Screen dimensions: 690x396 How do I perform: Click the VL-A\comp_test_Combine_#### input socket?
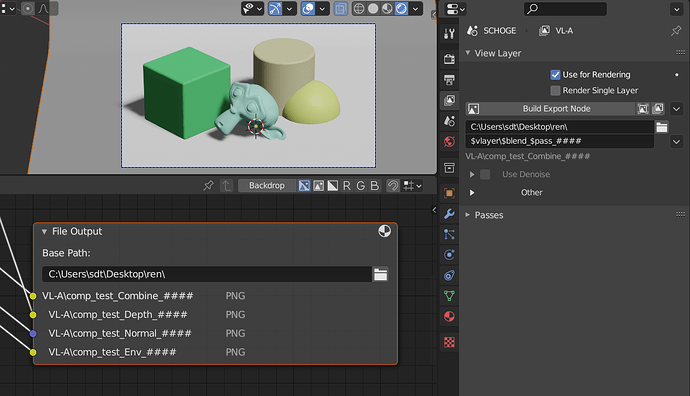[33, 296]
